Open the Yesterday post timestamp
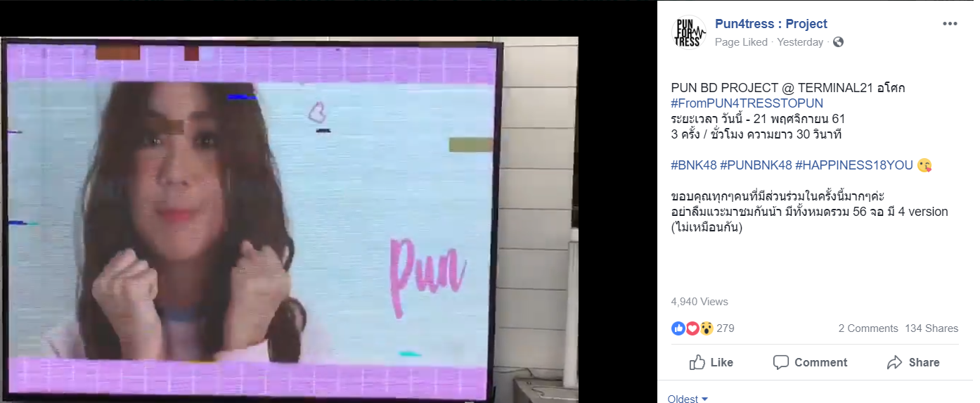980x403 pixels. [x=800, y=42]
